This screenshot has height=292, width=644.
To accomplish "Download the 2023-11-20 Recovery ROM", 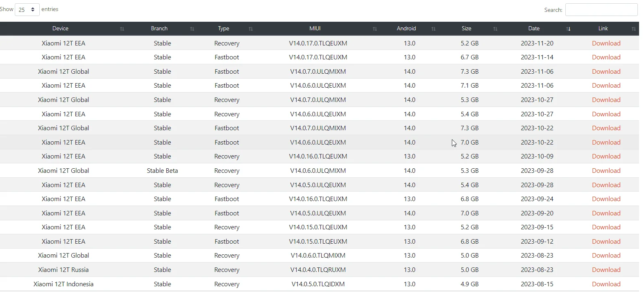I will 606,43.
